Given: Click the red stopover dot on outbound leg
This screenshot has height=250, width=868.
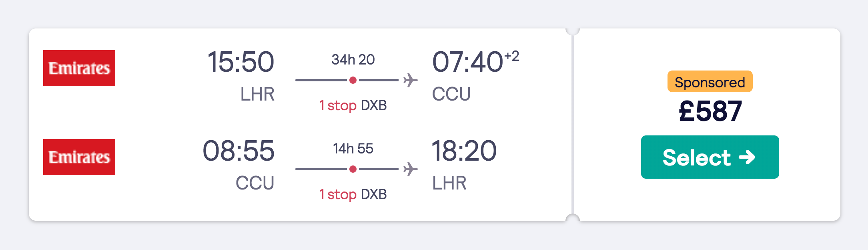Looking at the screenshot, I should pyautogui.click(x=353, y=81).
